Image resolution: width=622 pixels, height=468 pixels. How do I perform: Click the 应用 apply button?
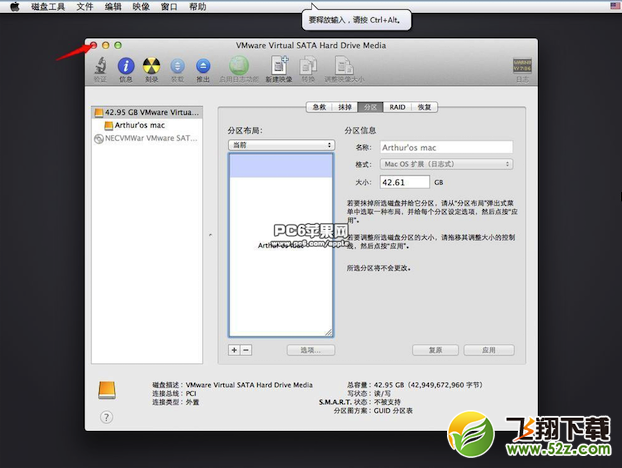[489, 350]
